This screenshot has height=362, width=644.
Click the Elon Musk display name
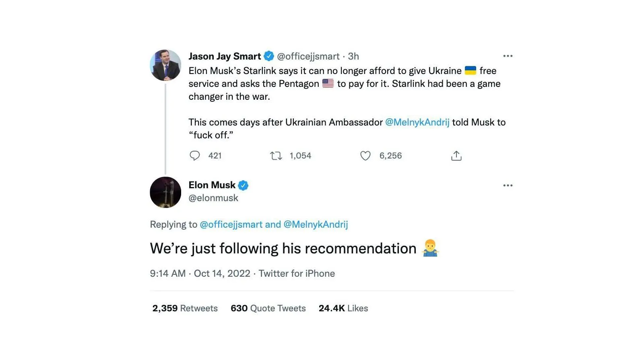(212, 185)
